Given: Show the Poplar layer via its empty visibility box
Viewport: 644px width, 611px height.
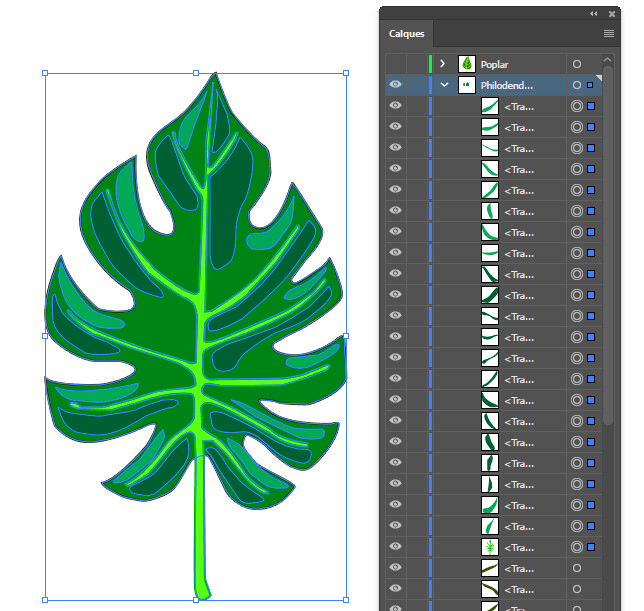Looking at the screenshot, I should pyautogui.click(x=395, y=64).
